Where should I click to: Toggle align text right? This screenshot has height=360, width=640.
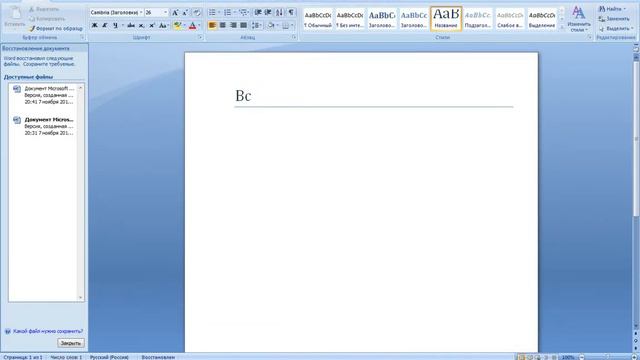(233, 25)
